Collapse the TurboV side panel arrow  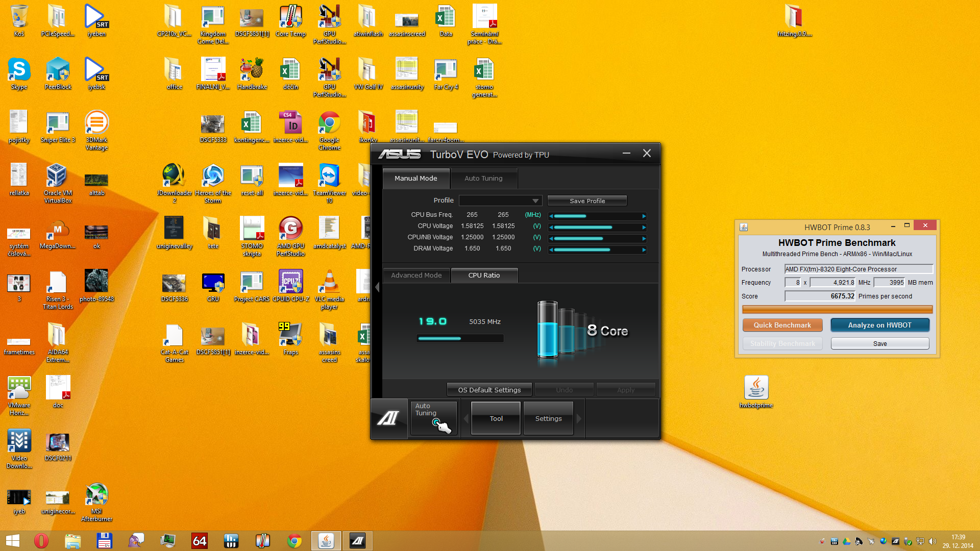tap(377, 287)
